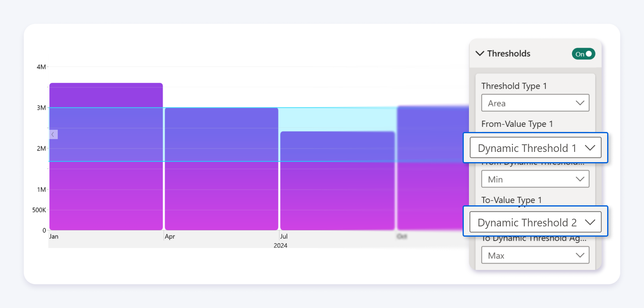Click the 2024 year axis label
The image size is (644, 308).
pos(280,246)
